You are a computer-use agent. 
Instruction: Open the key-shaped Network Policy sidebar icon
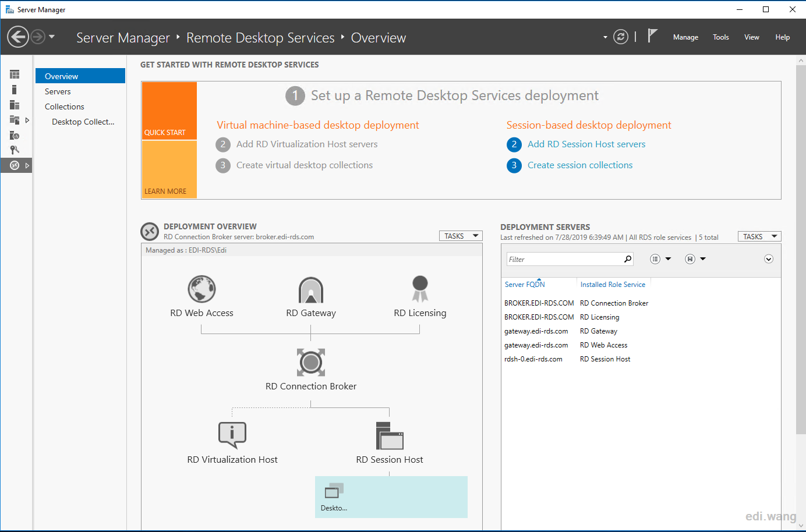15,150
